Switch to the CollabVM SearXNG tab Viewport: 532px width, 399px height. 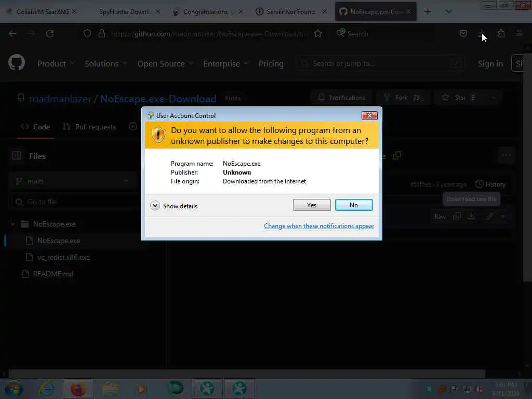43,11
